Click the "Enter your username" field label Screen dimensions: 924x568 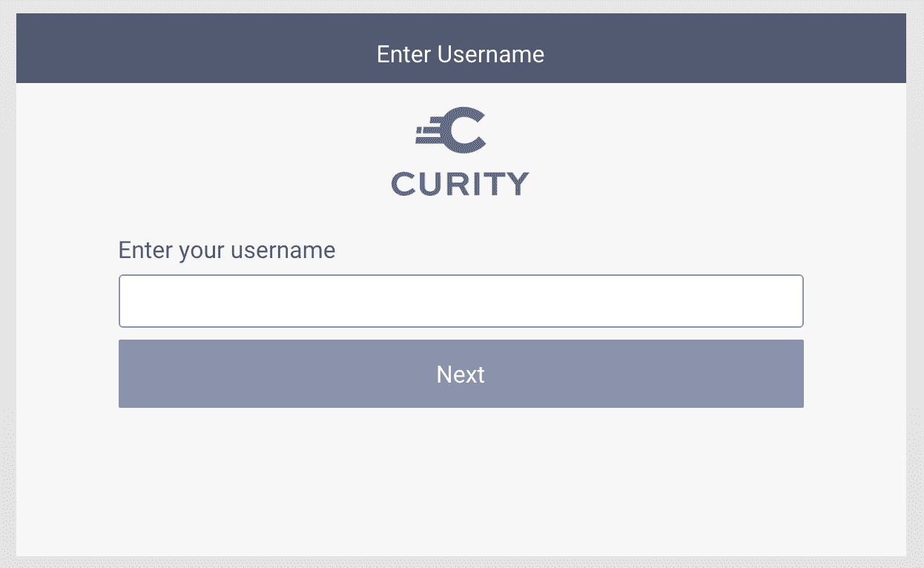pos(226,250)
